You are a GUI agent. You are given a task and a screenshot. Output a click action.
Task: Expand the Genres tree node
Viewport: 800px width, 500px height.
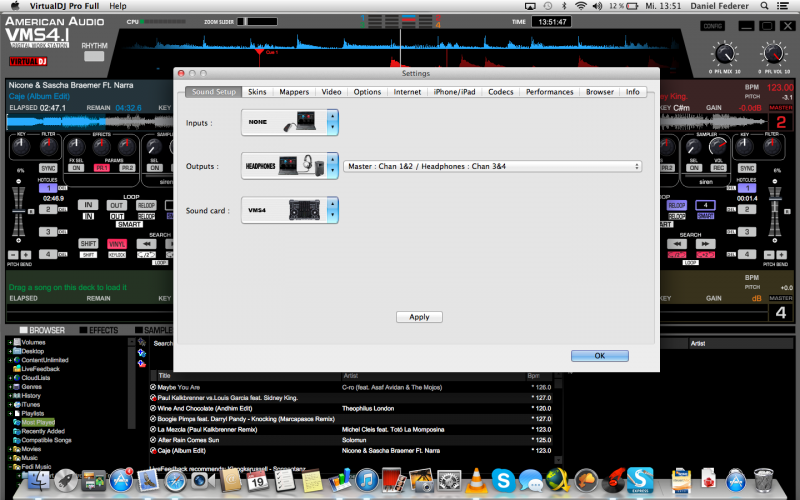point(10,387)
